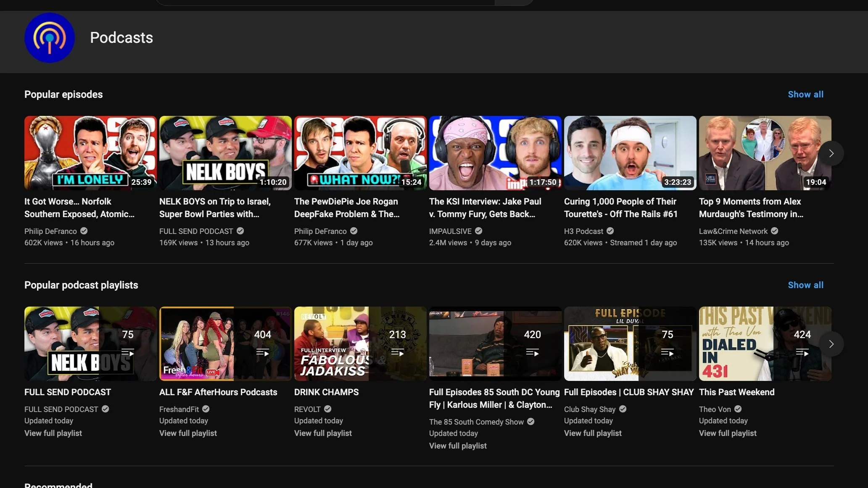Open playlist title 'Full Episodes 85 South DC Young Fly'
Viewport: 868px width, 488px height.
494,399
